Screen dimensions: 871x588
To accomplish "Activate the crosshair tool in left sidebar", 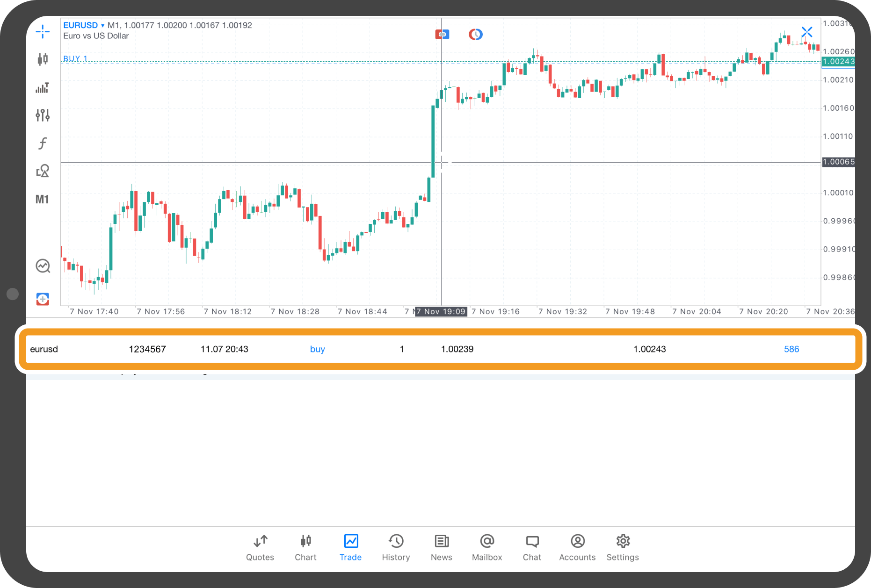I will 43,31.
